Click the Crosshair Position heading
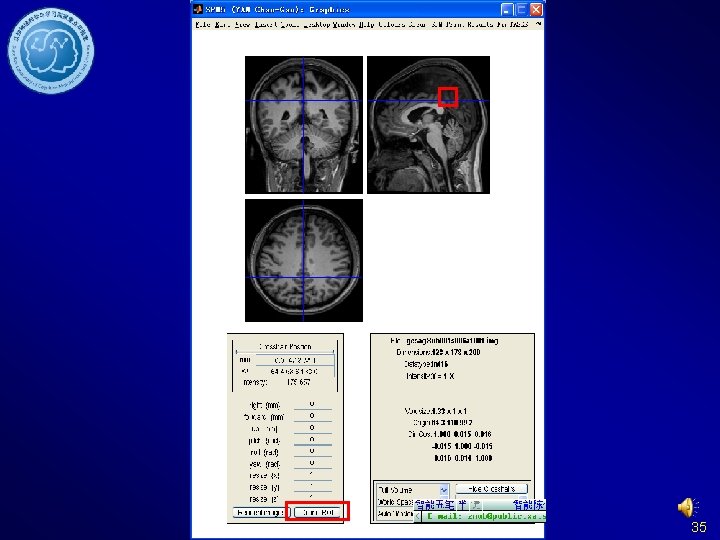 click(285, 347)
